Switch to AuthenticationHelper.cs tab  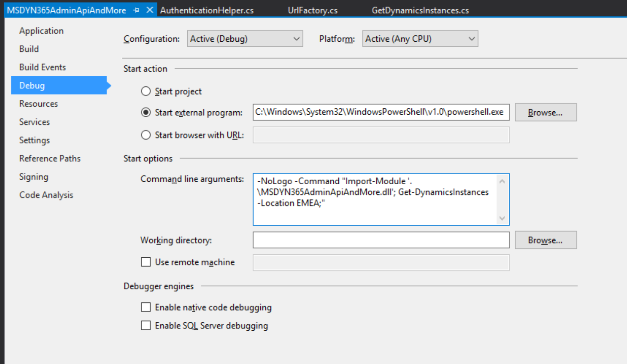[x=207, y=10]
